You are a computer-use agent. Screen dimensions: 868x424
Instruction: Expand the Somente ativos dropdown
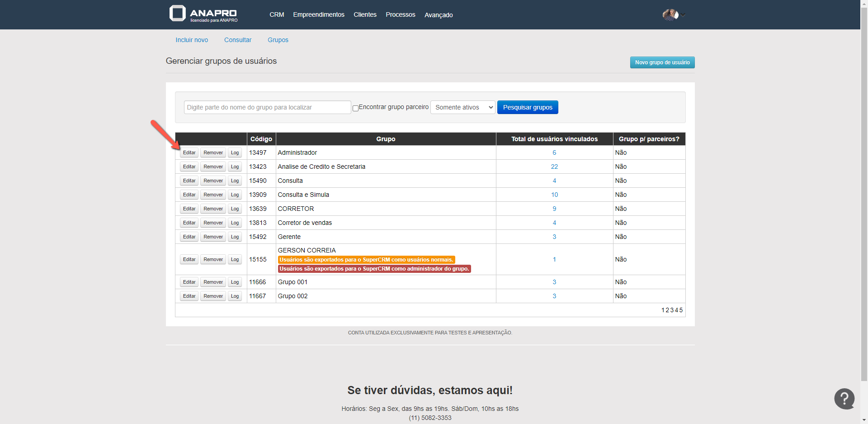tap(462, 107)
